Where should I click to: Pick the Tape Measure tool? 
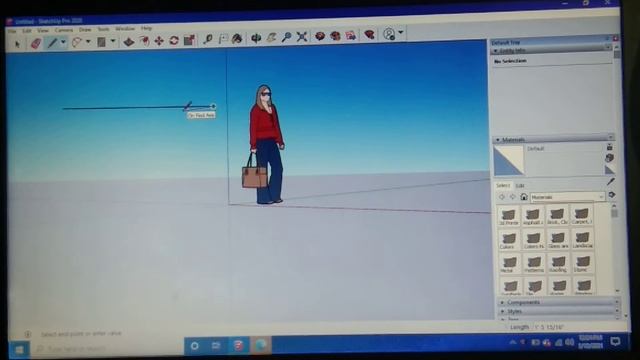[208, 39]
